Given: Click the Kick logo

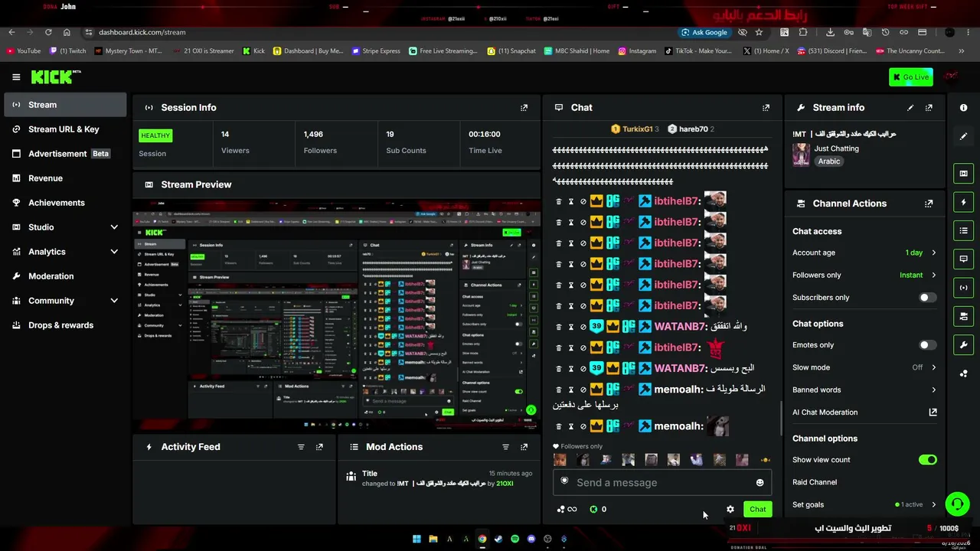Looking at the screenshot, I should pos(55,77).
